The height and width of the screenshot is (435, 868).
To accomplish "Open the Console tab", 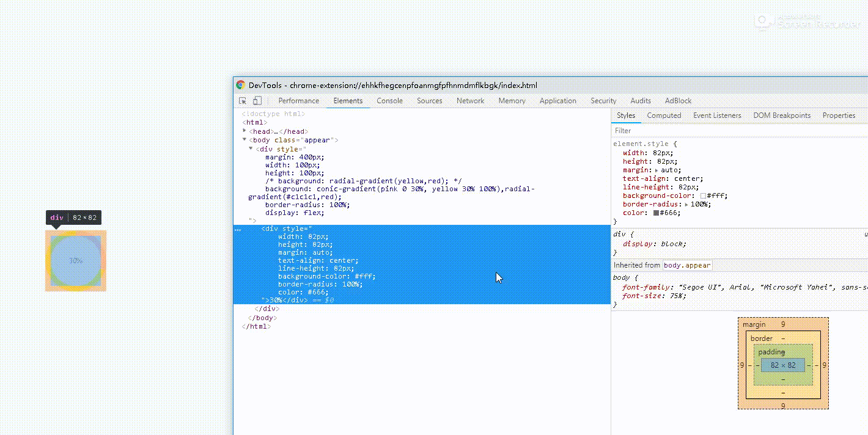I will click(389, 101).
